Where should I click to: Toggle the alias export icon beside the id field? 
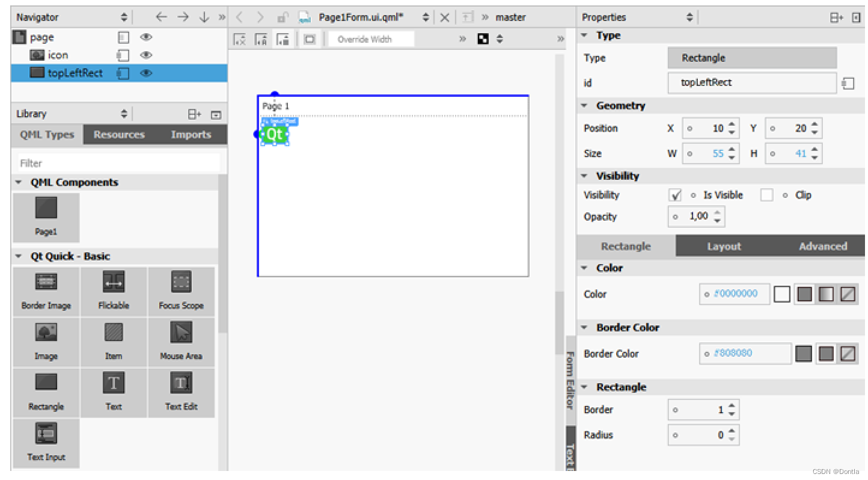(x=848, y=84)
